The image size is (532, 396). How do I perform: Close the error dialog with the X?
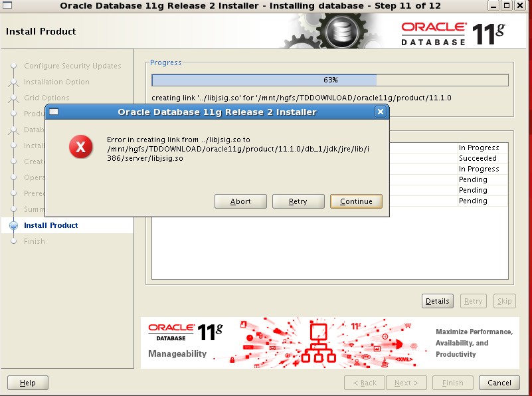click(x=381, y=112)
